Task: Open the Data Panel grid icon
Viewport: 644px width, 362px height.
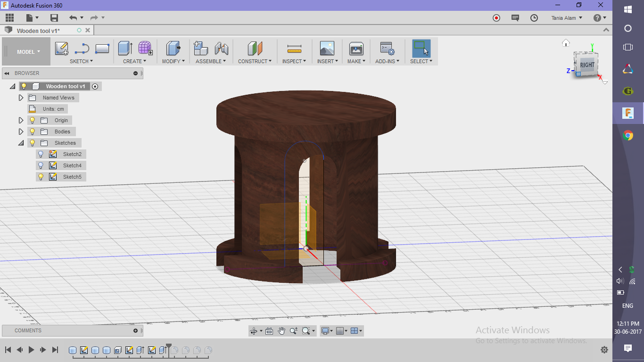Action: coord(9,18)
